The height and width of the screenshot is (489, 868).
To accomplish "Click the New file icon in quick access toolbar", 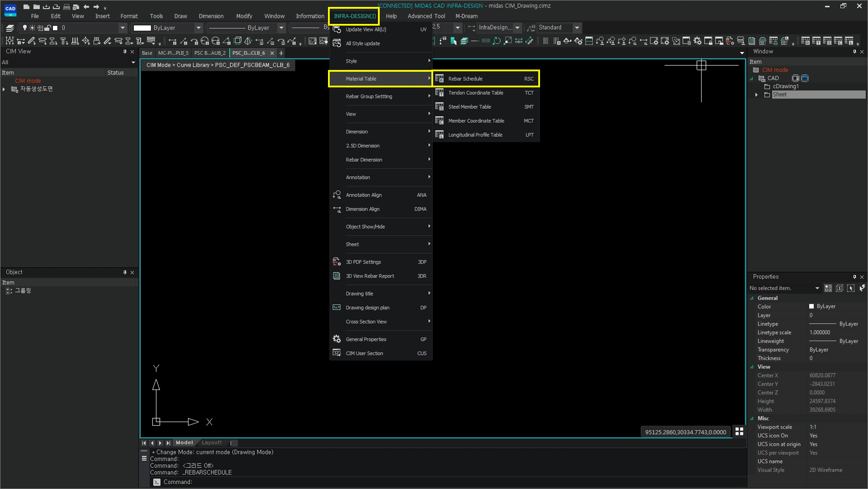I will [27, 7].
